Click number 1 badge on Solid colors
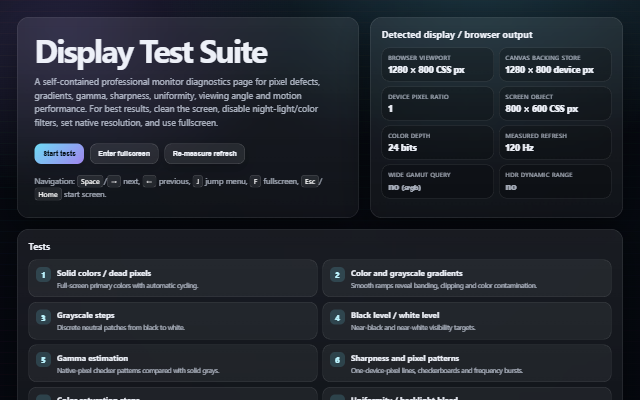640x400 pixels. (43, 275)
